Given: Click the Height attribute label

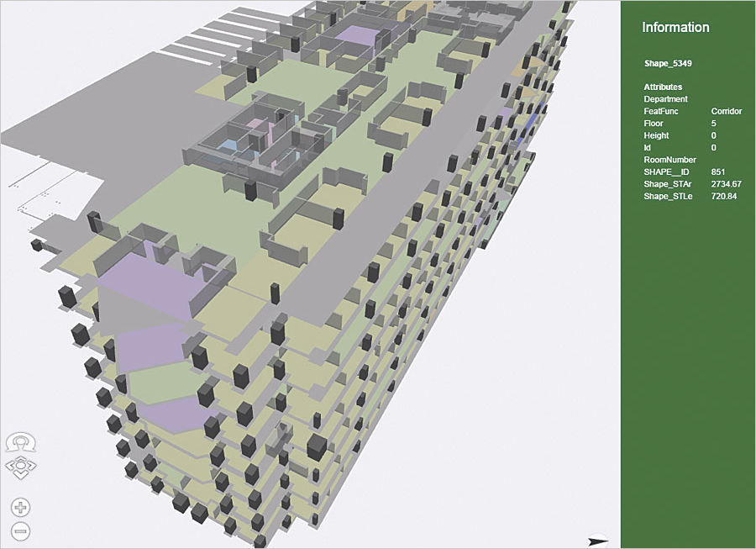Looking at the screenshot, I should pos(656,135).
